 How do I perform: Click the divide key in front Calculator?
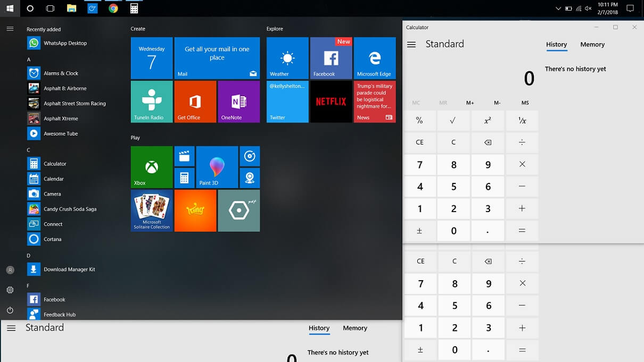522,142
